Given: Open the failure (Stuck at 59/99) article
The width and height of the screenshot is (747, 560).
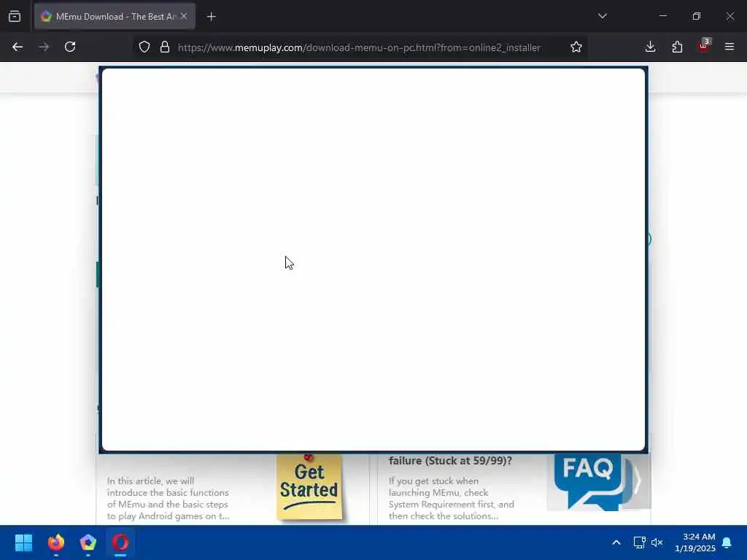Looking at the screenshot, I should tap(450, 461).
